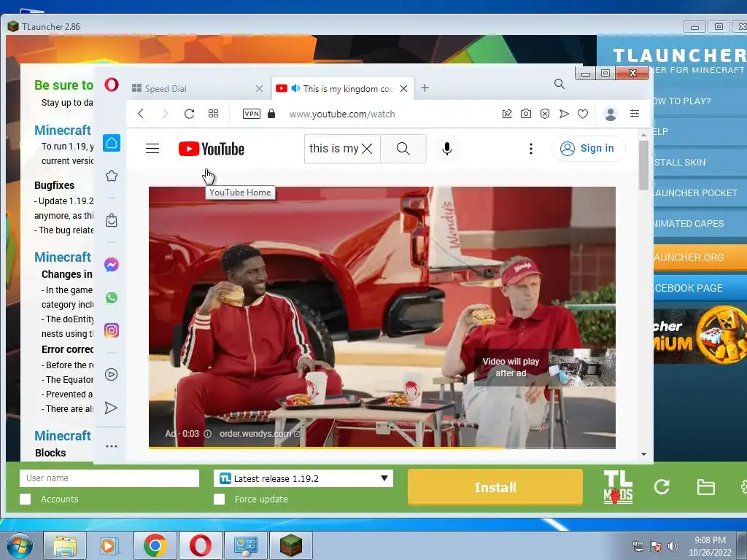Open sidebar three-dots setup menu
Viewport: 747px width, 560px height.
tap(112, 446)
